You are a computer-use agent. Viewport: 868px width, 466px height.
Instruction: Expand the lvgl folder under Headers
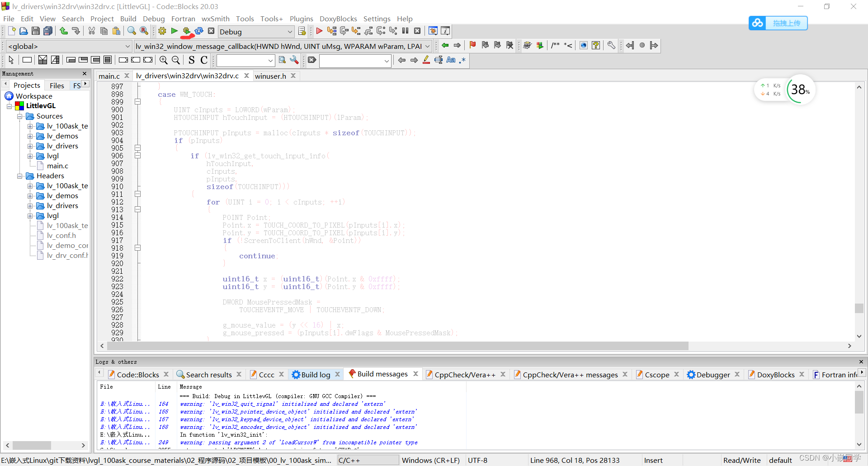pos(30,216)
